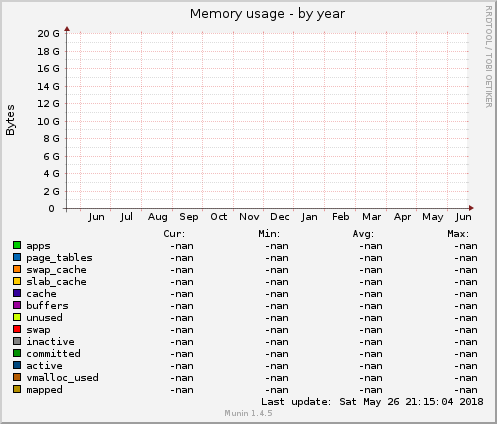497x424 pixels.
Task: Click the blue page_tables legend swatch
Action: (17, 257)
